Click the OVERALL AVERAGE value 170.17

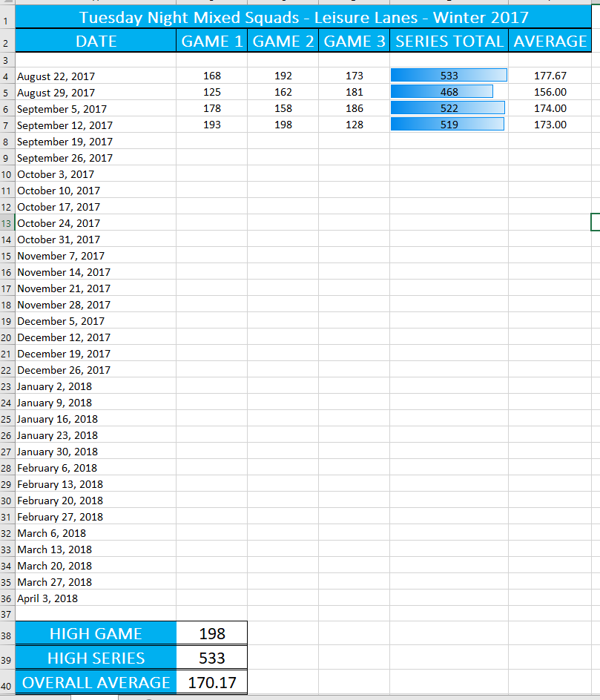pos(211,681)
